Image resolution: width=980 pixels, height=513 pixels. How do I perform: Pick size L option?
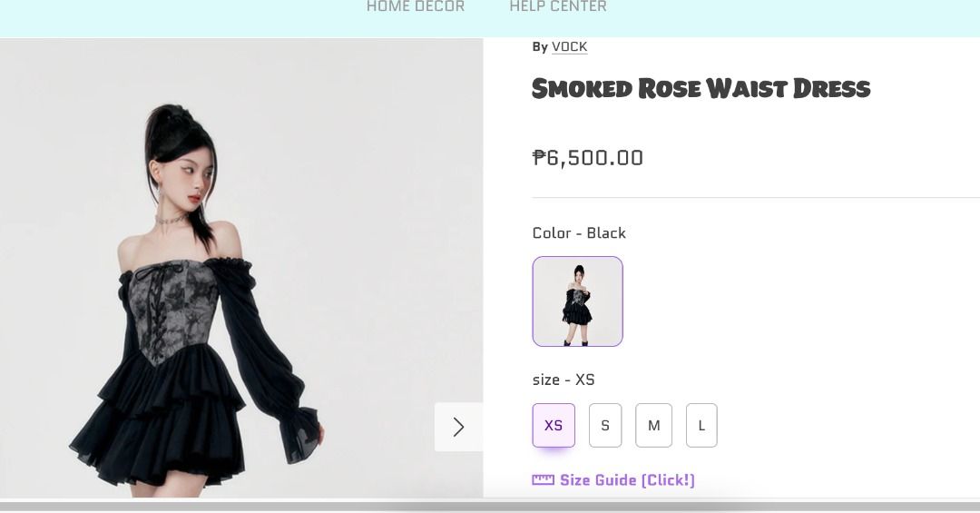(x=701, y=426)
